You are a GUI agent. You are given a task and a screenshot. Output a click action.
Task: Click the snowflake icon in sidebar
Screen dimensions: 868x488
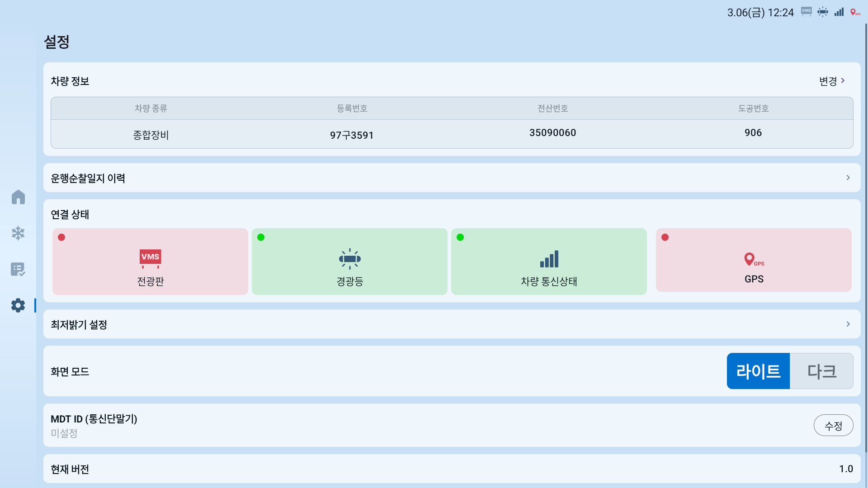[x=18, y=233]
